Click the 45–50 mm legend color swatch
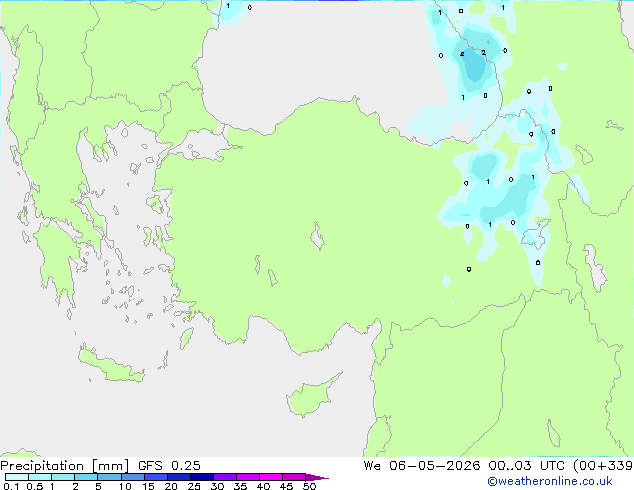Screen dimensions: 634x490 coord(294,477)
